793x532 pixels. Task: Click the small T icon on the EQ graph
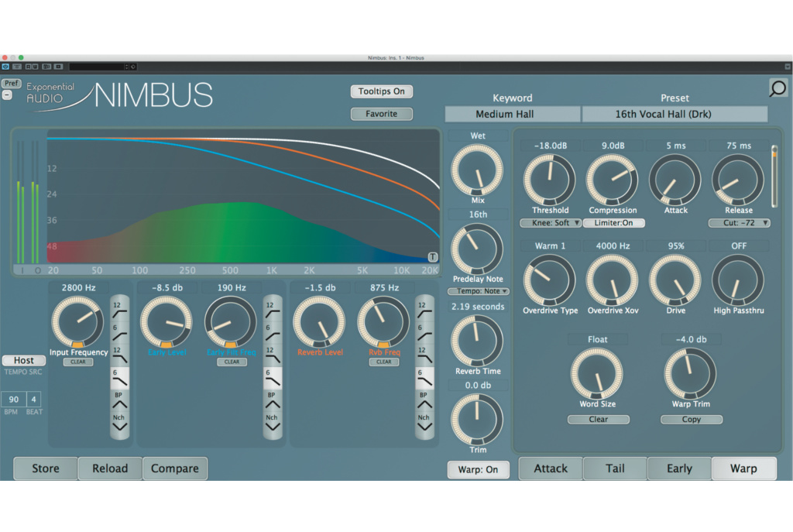[432, 257]
